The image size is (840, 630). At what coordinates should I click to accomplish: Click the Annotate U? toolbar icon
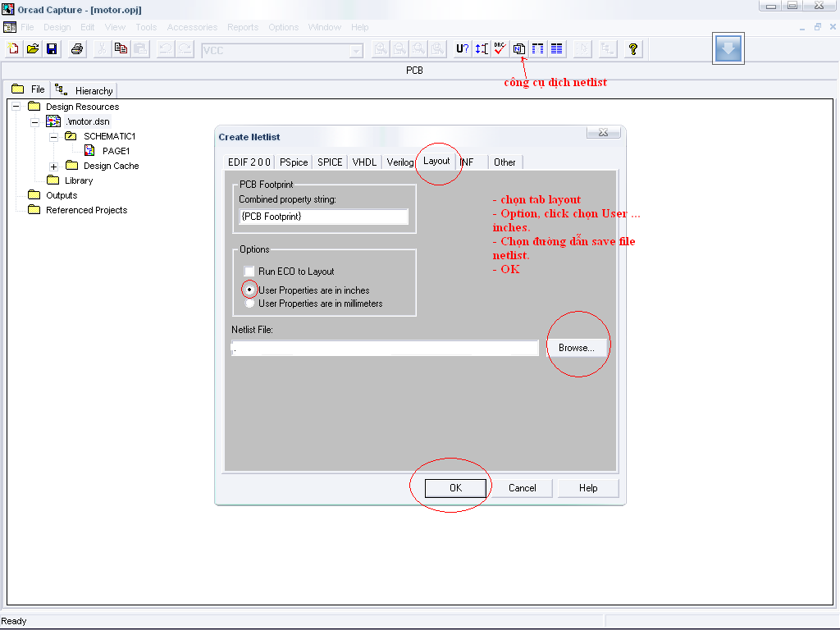click(463, 49)
